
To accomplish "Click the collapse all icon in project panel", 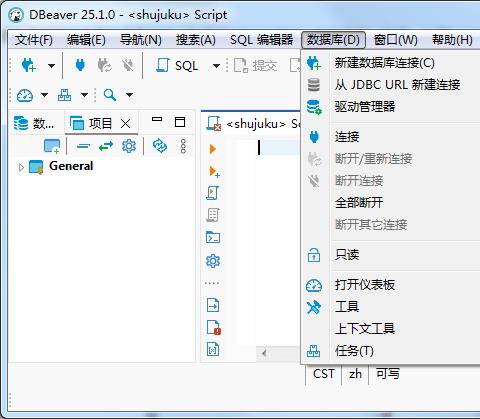I will pos(83,146).
